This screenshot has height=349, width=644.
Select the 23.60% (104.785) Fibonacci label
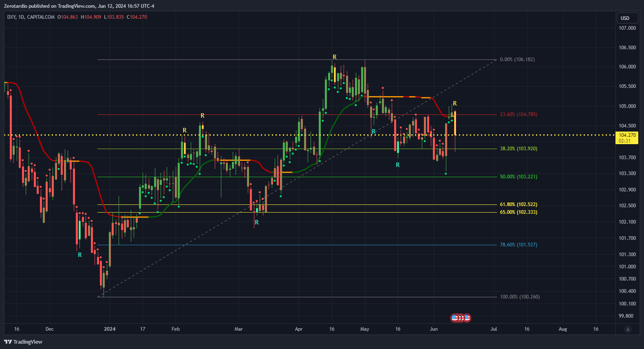click(x=518, y=114)
